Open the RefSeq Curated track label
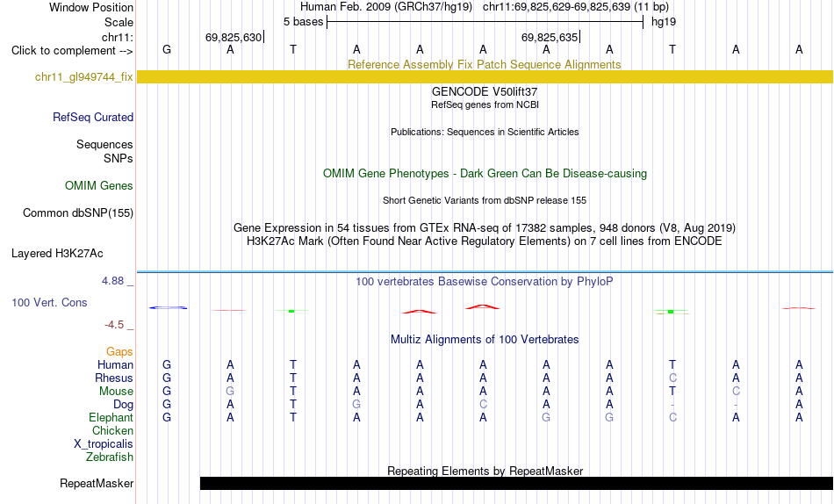Screen dimensions: 834x504 92,117
